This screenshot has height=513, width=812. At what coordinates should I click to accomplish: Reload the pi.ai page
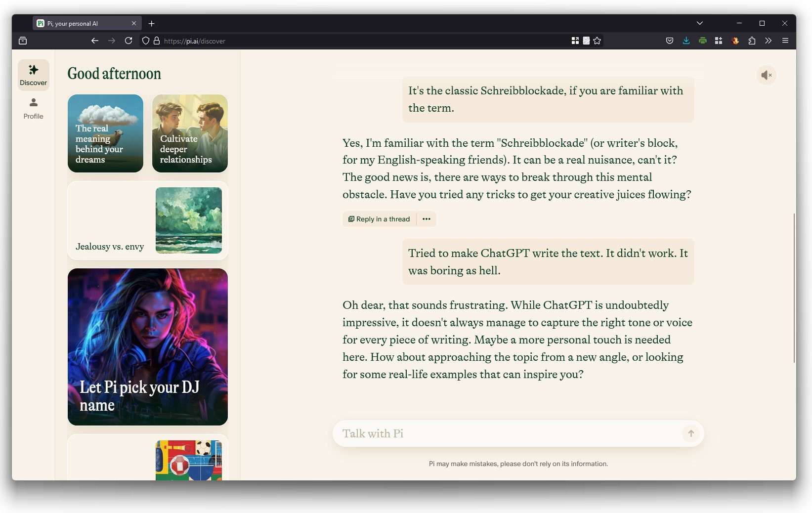click(x=128, y=41)
